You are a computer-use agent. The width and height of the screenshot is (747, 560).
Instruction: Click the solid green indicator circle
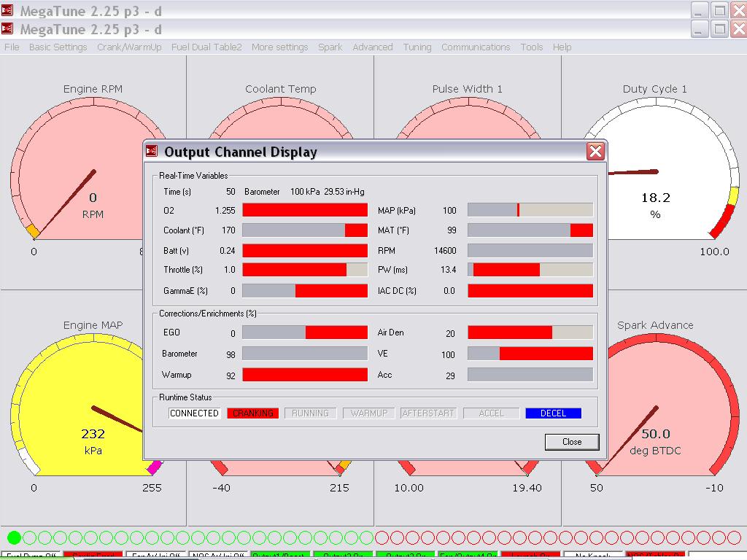(15, 537)
